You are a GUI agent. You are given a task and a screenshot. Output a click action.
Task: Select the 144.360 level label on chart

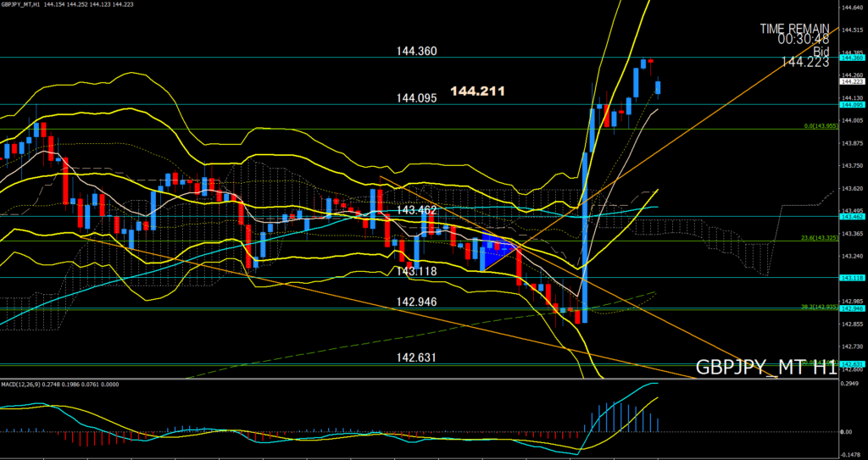tap(417, 51)
